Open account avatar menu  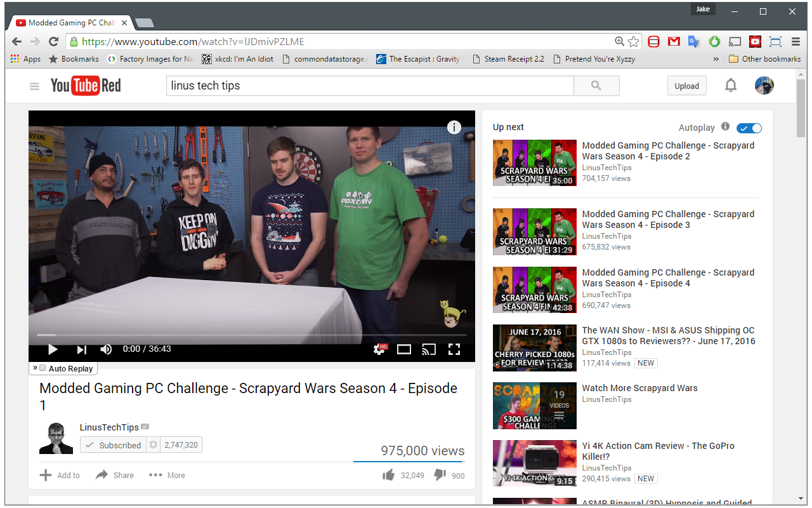point(764,86)
